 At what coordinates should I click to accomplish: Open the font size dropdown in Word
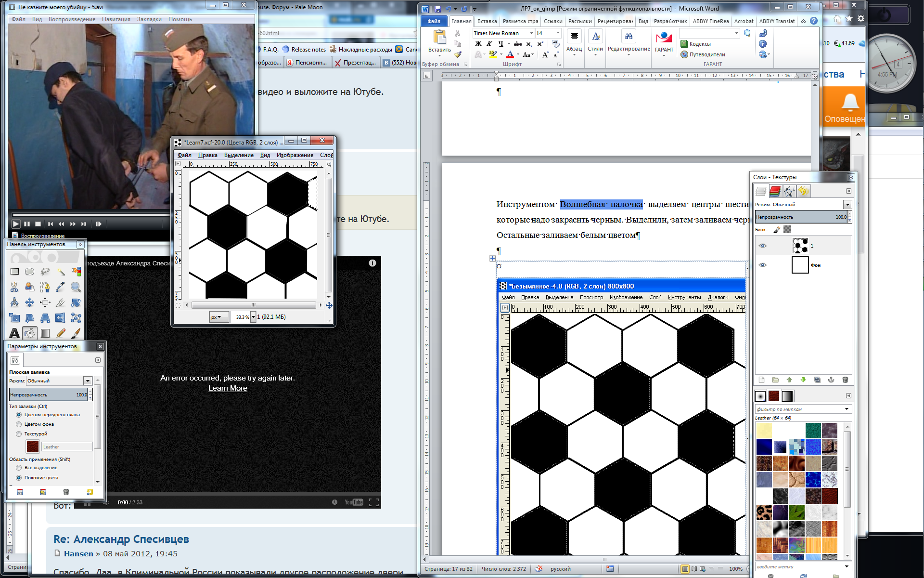pyautogui.click(x=558, y=33)
